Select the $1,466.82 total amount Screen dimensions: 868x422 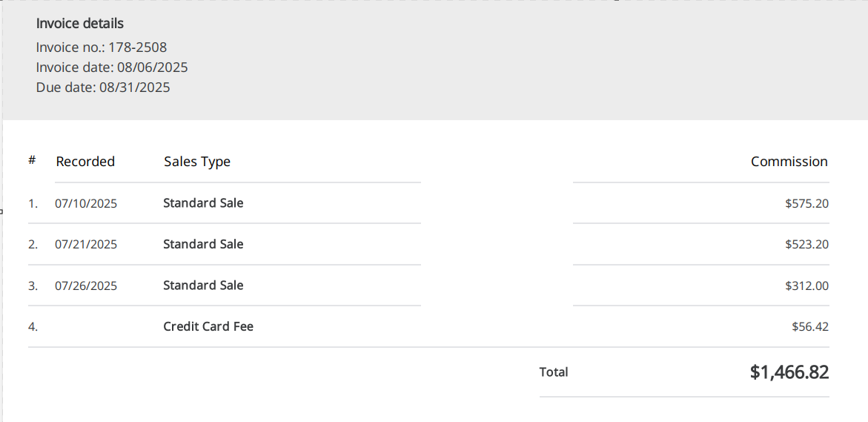point(789,372)
